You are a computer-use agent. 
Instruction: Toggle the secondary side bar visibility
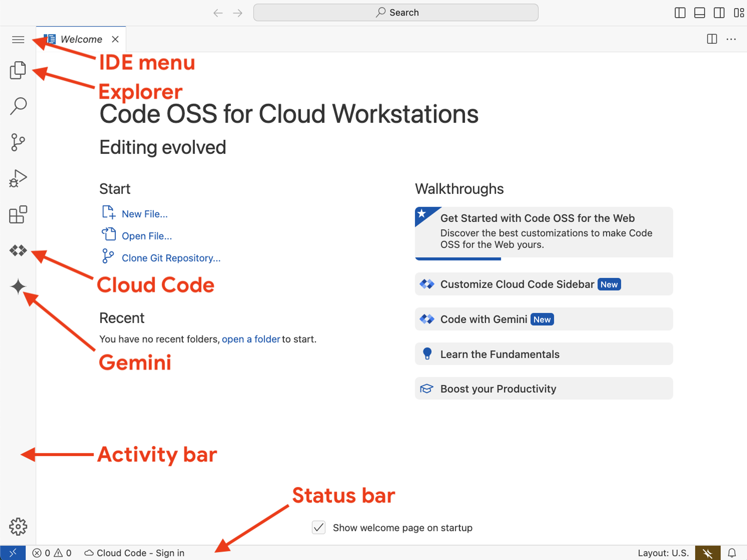719,13
